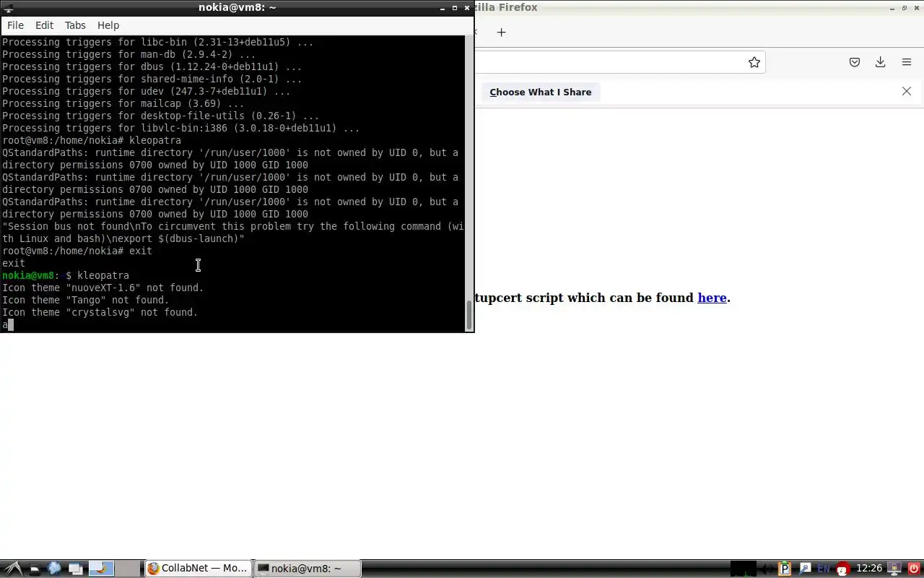Maximize the terminal window
This screenshot has width=924, height=578.
pyautogui.click(x=455, y=8)
